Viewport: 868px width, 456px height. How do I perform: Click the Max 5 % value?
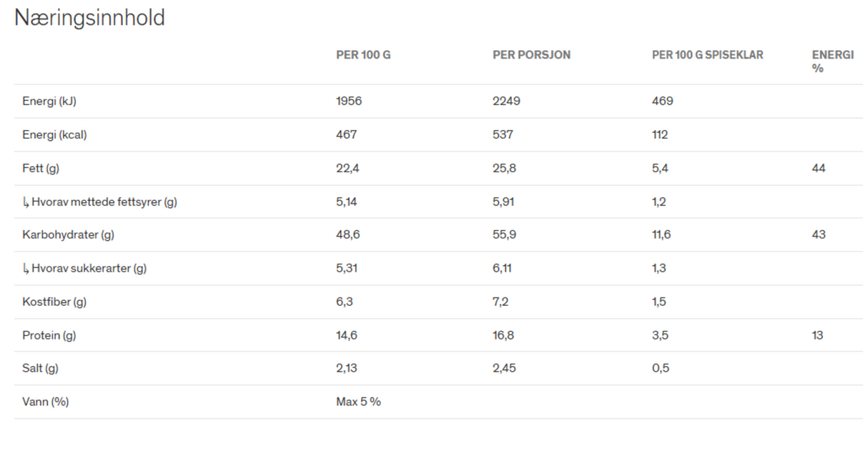coord(358,402)
